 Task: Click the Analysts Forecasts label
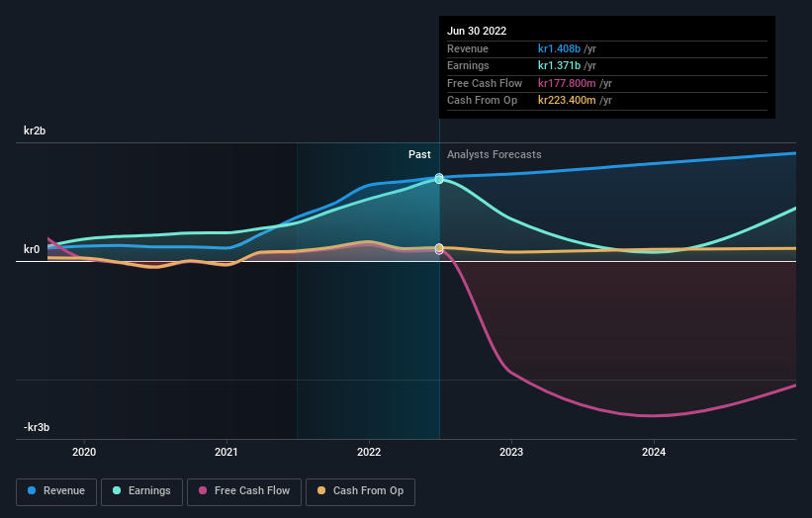click(x=495, y=155)
